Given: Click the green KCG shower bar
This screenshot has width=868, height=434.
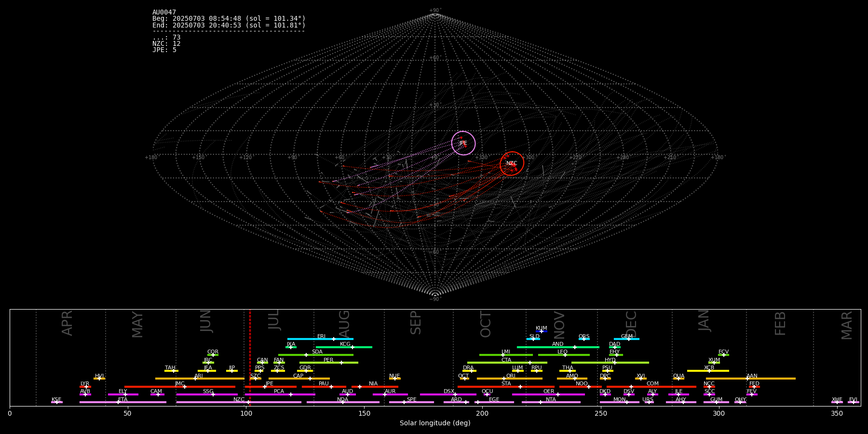Looking at the screenshot, I should click(x=344, y=347).
